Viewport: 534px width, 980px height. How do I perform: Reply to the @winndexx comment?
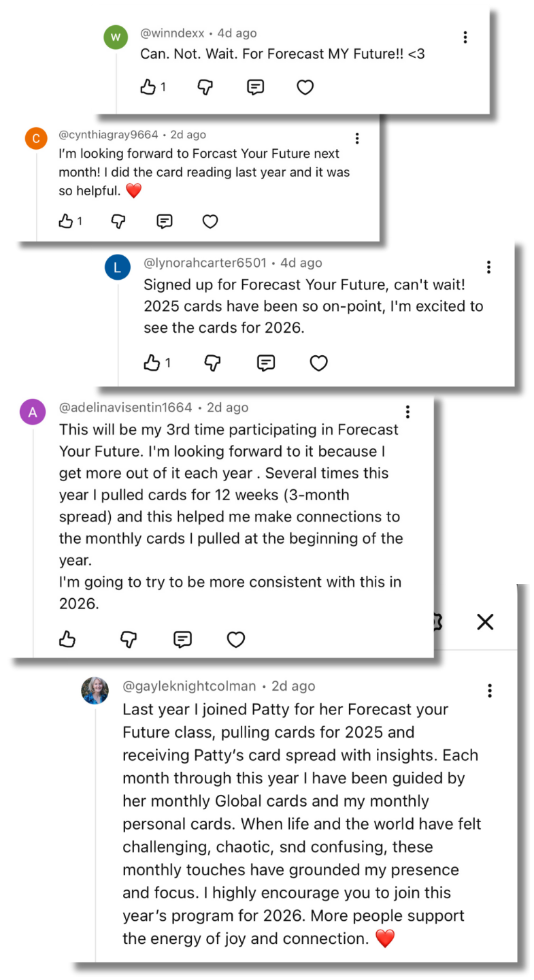tap(255, 87)
